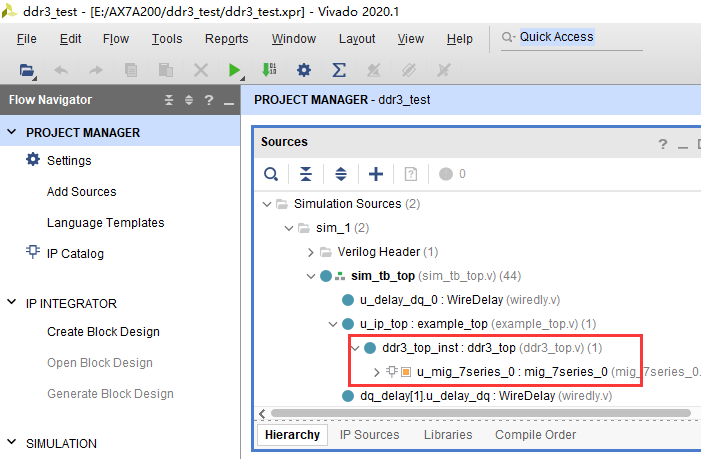Open the Tools menu
This screenshot has height=459, width=701.
pos(167,39)
